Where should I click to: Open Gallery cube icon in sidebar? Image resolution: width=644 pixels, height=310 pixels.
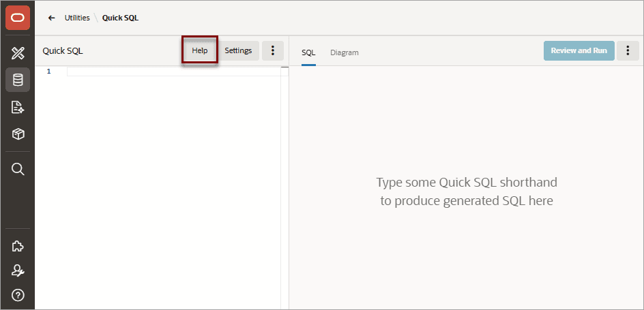tap(18, 134)
